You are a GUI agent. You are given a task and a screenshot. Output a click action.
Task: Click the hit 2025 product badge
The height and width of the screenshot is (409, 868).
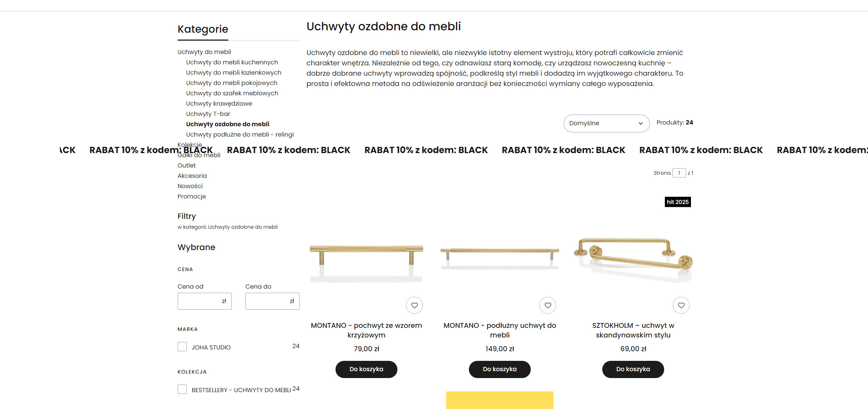[x=678, y=202]
